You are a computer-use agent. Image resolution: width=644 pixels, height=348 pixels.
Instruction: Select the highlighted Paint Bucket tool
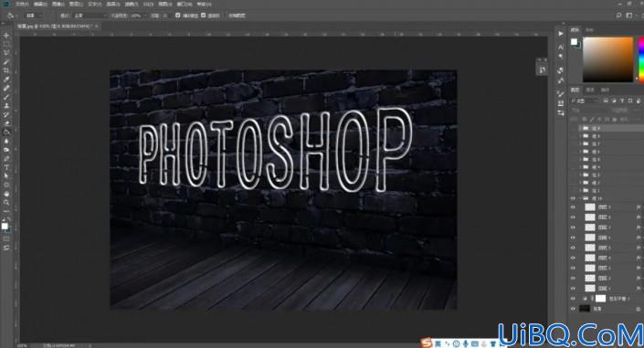point(6,132)
